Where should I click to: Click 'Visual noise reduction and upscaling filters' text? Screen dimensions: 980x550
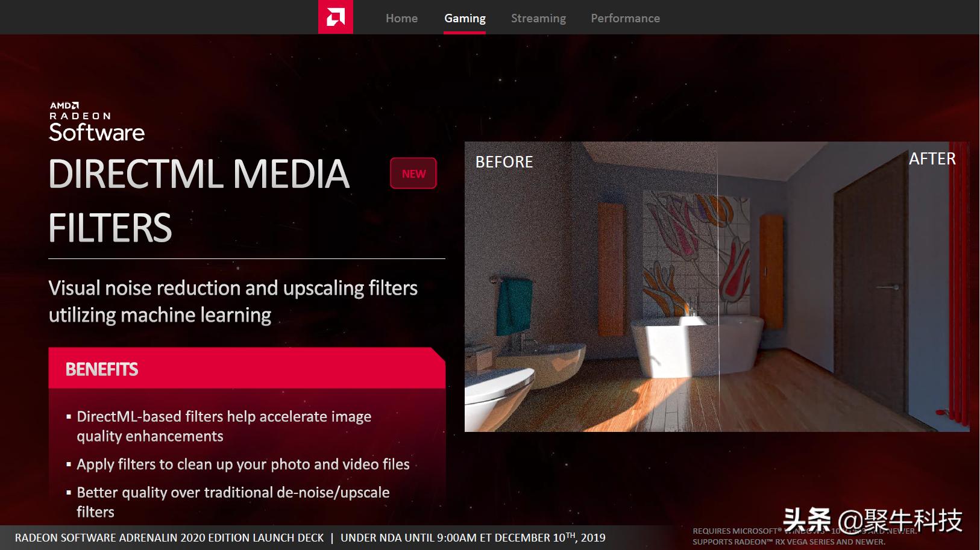click(x=233, y=288)
